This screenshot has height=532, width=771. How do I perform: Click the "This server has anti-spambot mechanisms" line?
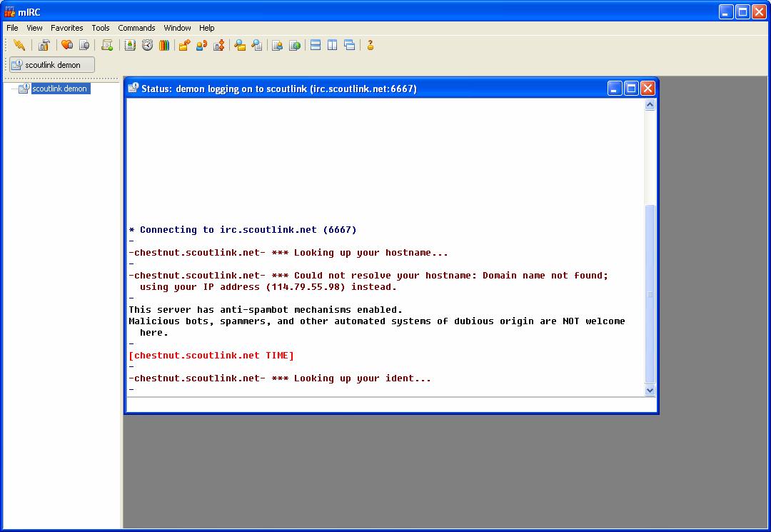[266, 310]
